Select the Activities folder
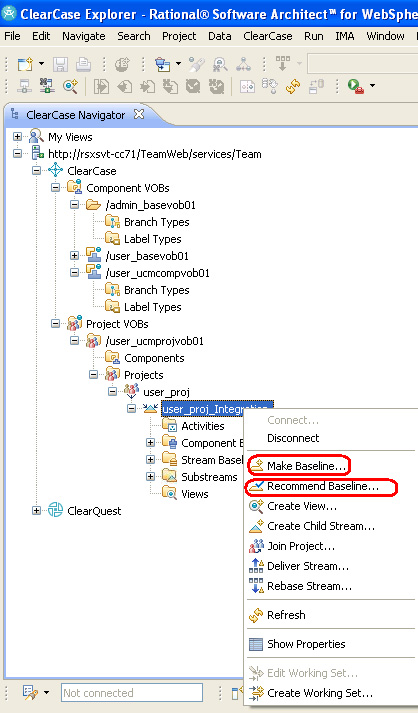 [202, 426]
